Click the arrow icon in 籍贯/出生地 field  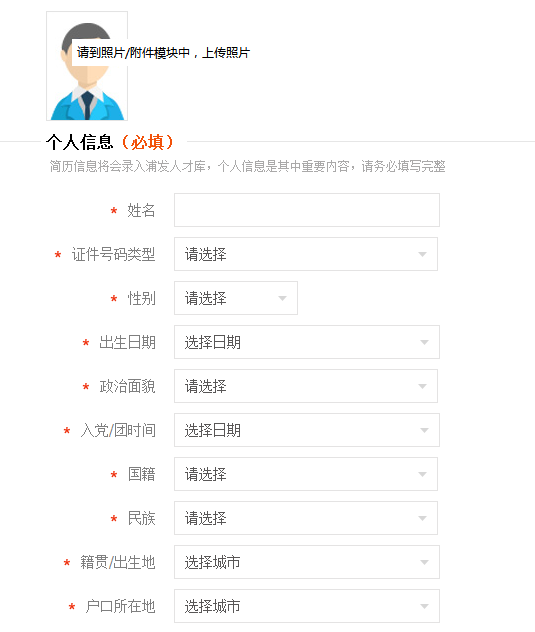click(x=424, y=562)
